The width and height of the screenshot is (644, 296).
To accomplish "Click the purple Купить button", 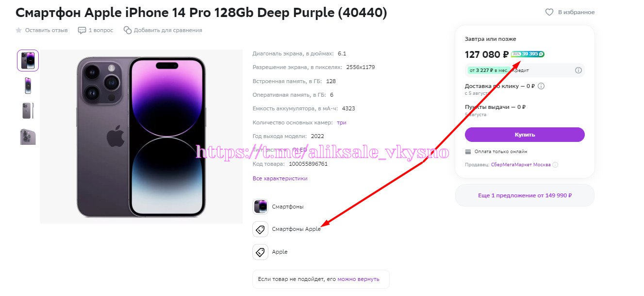I will (525, 135).
